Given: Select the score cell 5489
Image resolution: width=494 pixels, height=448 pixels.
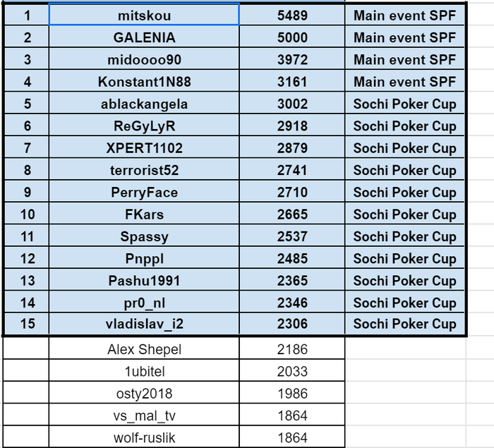Looking at the screenshot, I should (292, 15).
